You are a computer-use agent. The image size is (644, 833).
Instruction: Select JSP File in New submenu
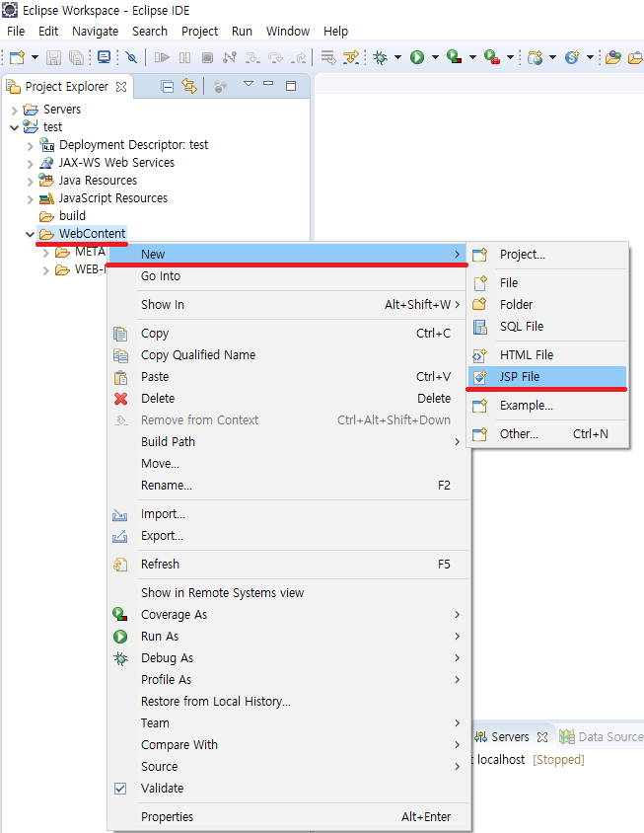click(547, 377)
